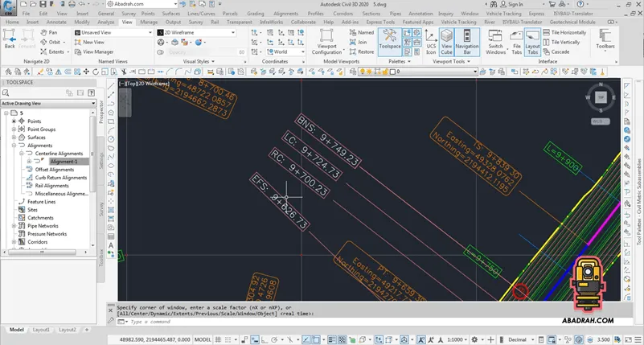Select the Pan tool

coord(48,32)
